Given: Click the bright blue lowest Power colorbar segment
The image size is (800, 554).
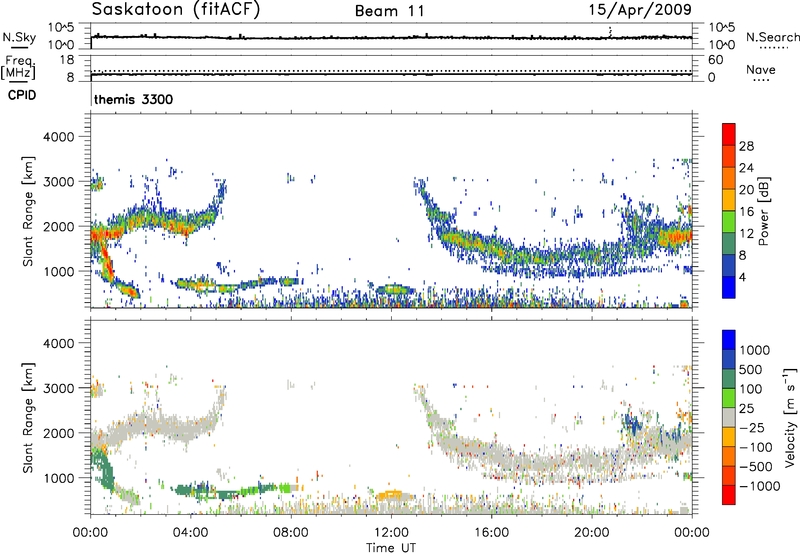Looking at the screenshot, I should [729, 287].
